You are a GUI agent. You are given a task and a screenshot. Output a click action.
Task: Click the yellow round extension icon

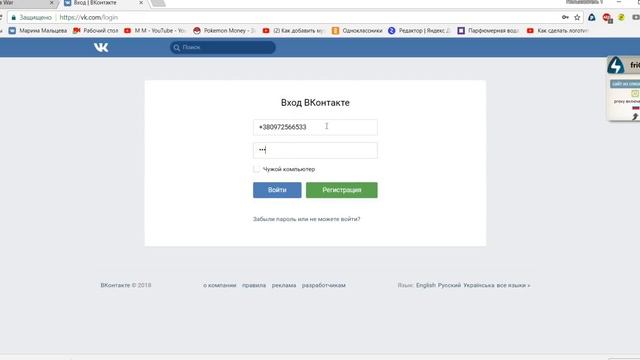click(x=621, y=17)
